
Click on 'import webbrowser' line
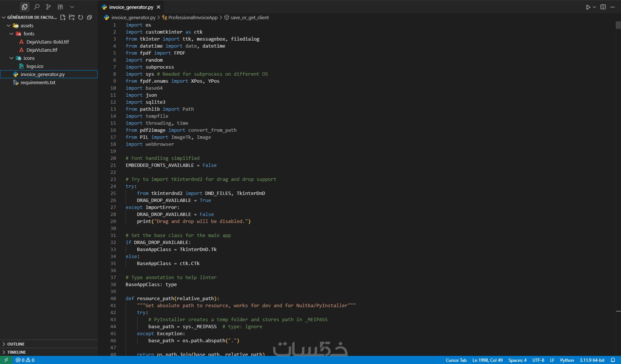coord(150,144)
